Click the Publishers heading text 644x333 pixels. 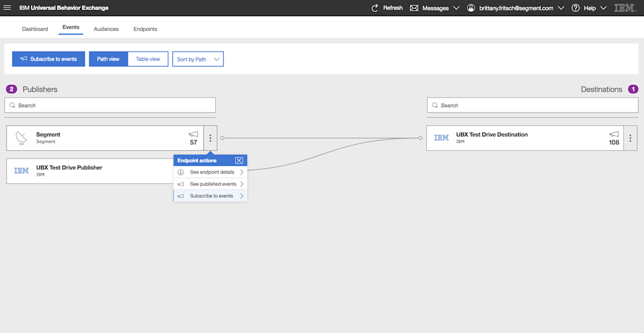pyautogui.click(x=40, y=89)
